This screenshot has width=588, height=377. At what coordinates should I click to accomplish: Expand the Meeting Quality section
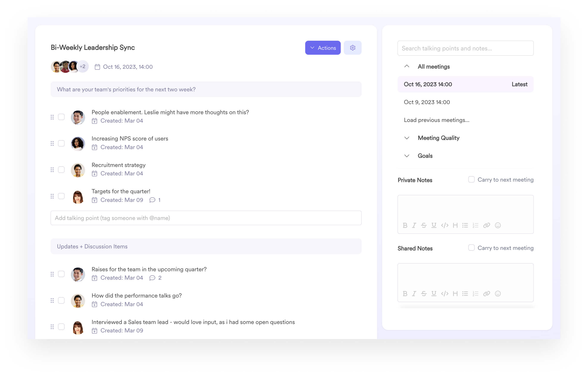(406, 138)
